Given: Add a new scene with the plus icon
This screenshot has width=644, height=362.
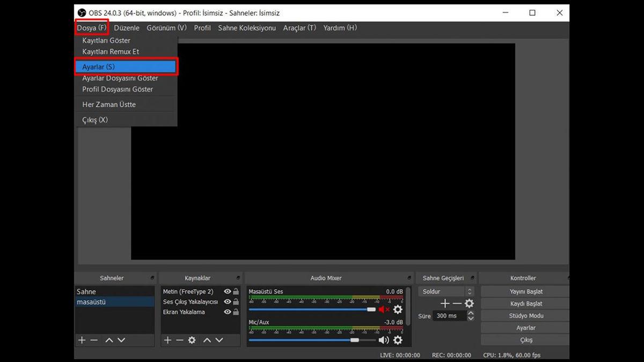Looking at the screenshot, I should point(82,340).
